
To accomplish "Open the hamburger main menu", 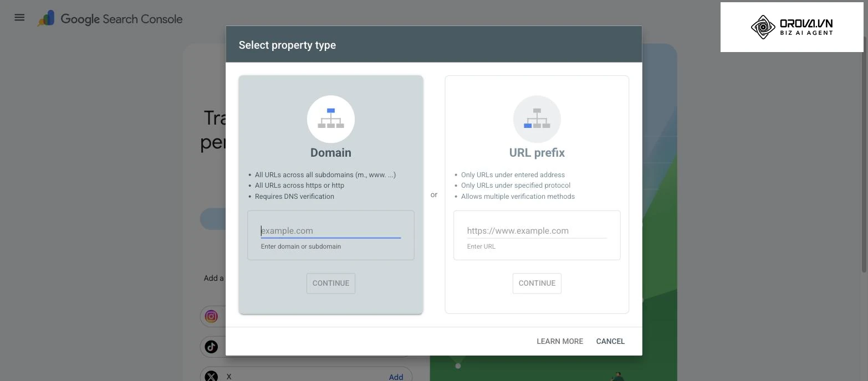I will (x=19, y=18).
